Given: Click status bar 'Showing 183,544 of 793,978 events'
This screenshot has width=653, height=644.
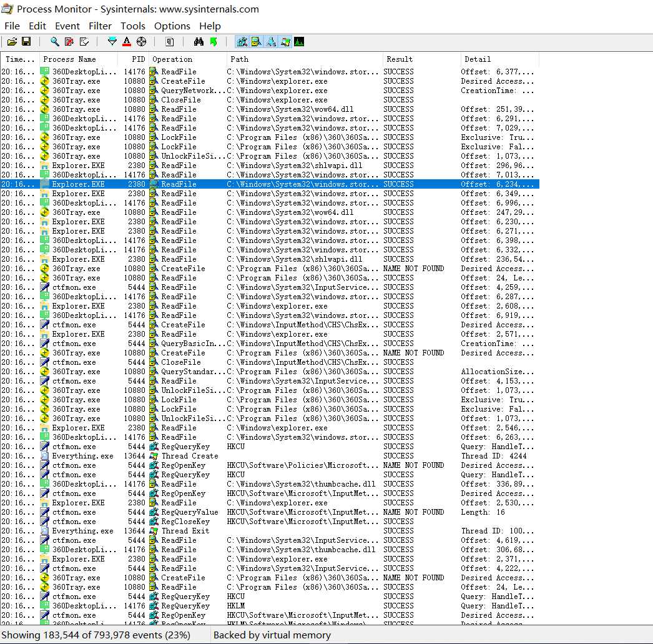Looking at the screenshot, I should pyautogui.click(x=96, y=635).
